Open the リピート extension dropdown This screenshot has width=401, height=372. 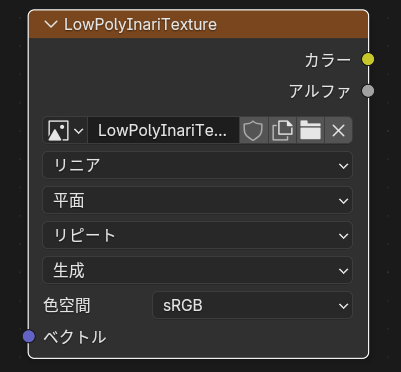pyautogui.click(x=197, y=235)
